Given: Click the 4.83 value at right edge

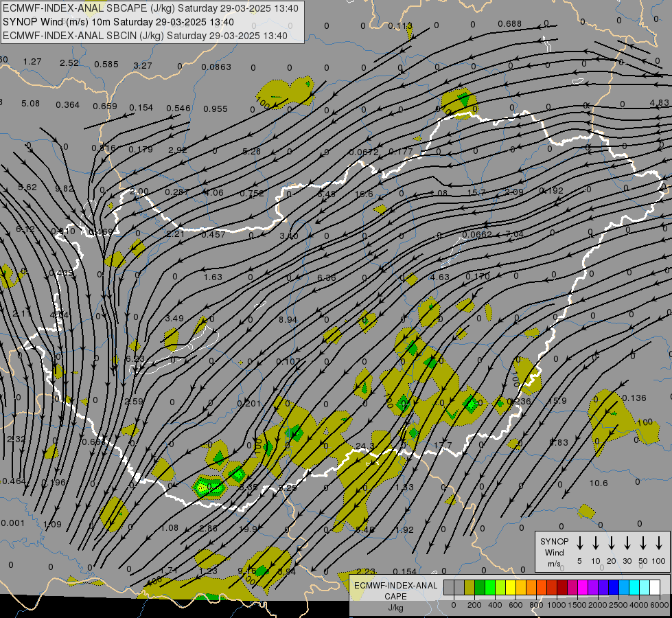Looking at the screenshot, I should 659,102.
